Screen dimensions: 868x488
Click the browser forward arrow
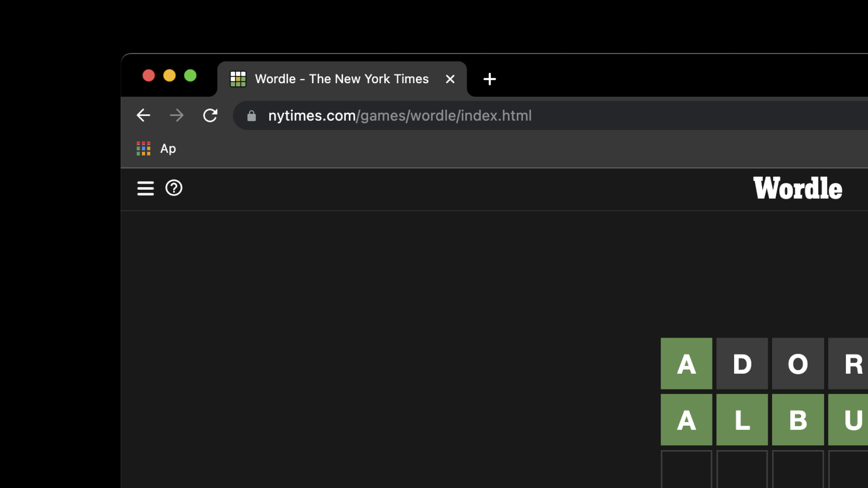177,116
